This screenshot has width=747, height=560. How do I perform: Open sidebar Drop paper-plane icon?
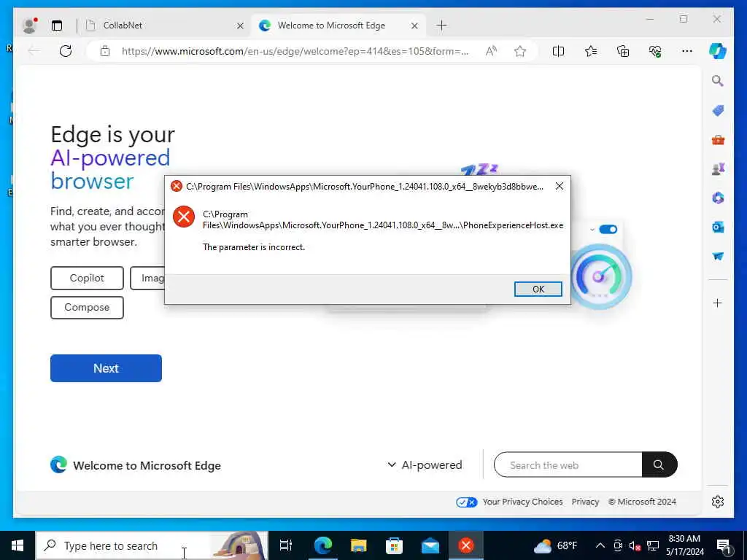718,256
